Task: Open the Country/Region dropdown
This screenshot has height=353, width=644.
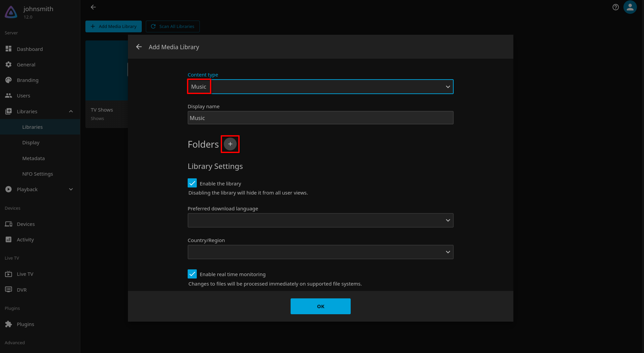Action: 320,252
